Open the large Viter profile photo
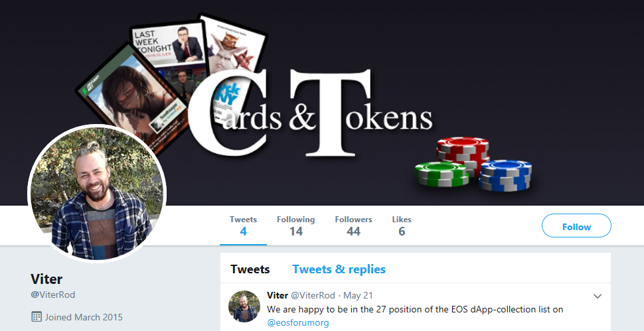The width and height of the screenshot is (644, 331). point(97,194)
